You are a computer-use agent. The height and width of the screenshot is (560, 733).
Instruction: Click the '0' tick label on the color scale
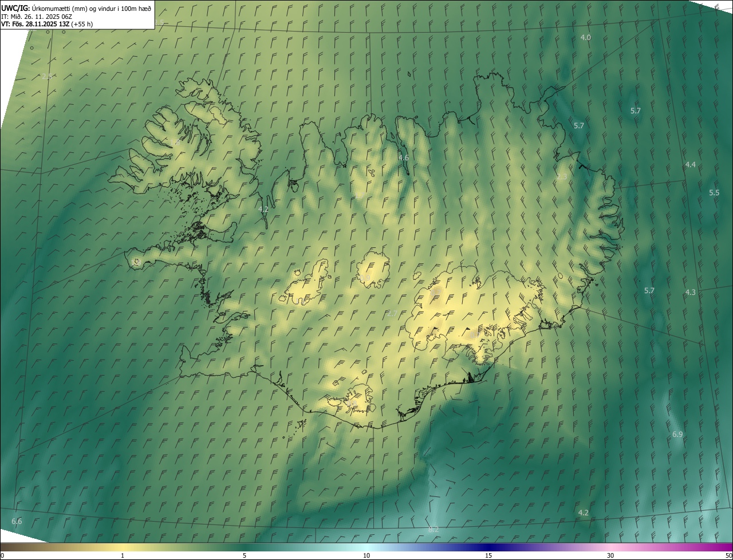(x=2, y=555)
